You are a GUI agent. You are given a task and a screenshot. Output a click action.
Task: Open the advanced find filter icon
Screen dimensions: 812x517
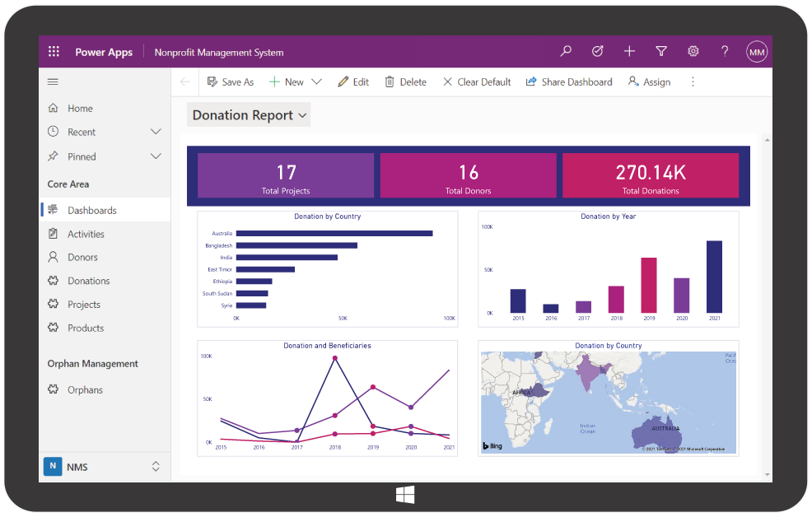point(661,52)
